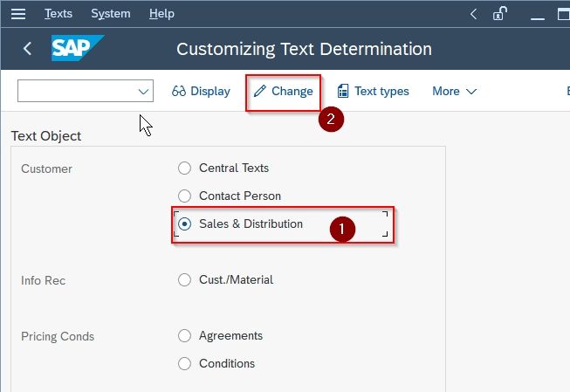This screenshot has width=570, height=392.
Task: Click inside the command input field
Action: point(78,91)
